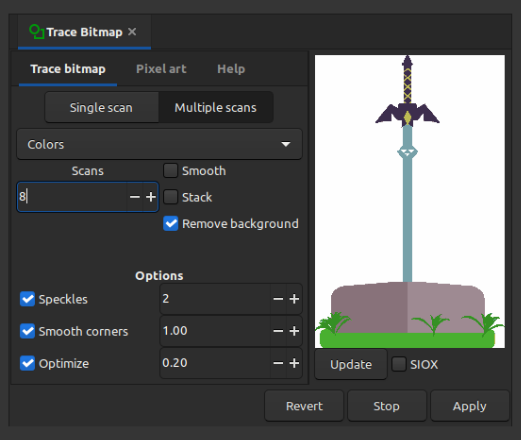Click the Trace Bitmap panel icon
This screenshot has height=440, width=521.
tap(37, 32)
